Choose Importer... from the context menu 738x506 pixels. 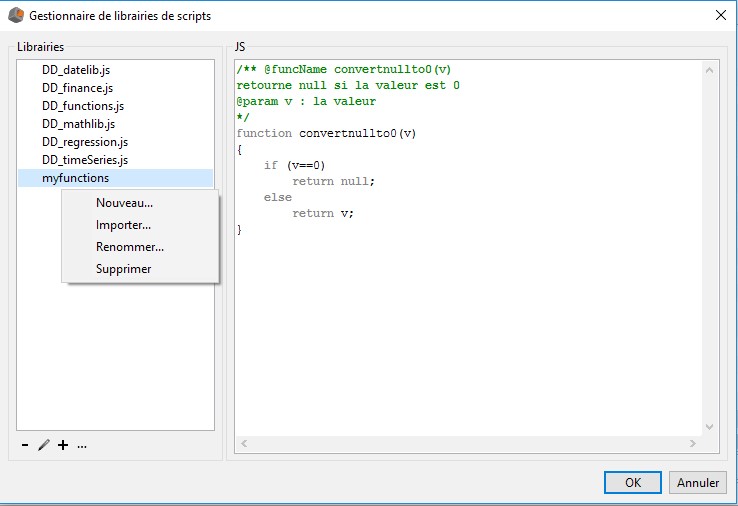(123, 225)
